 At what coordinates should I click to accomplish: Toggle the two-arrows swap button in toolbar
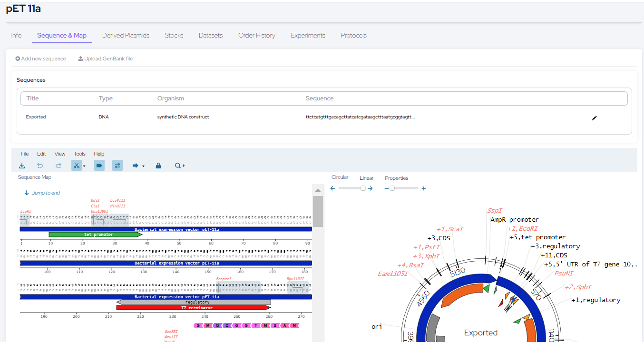117,166
